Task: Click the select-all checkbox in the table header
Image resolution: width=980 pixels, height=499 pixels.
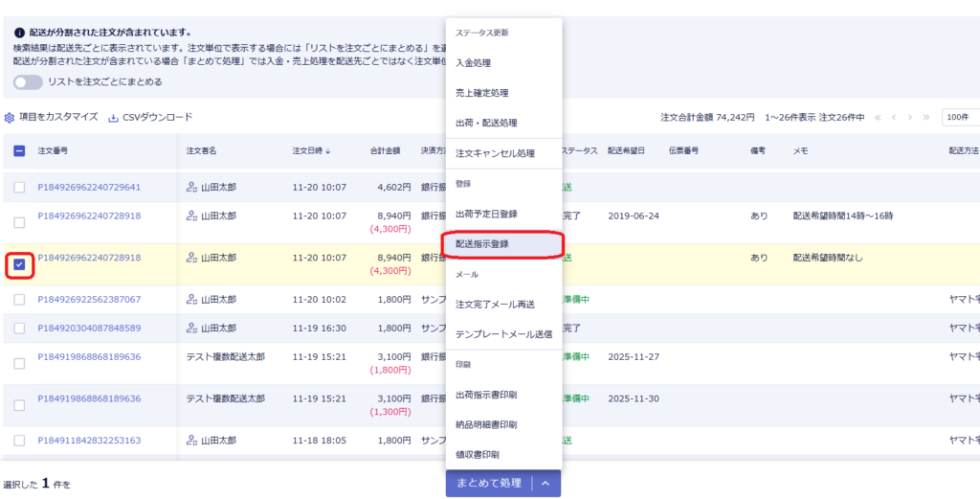Action: point(19,150)
